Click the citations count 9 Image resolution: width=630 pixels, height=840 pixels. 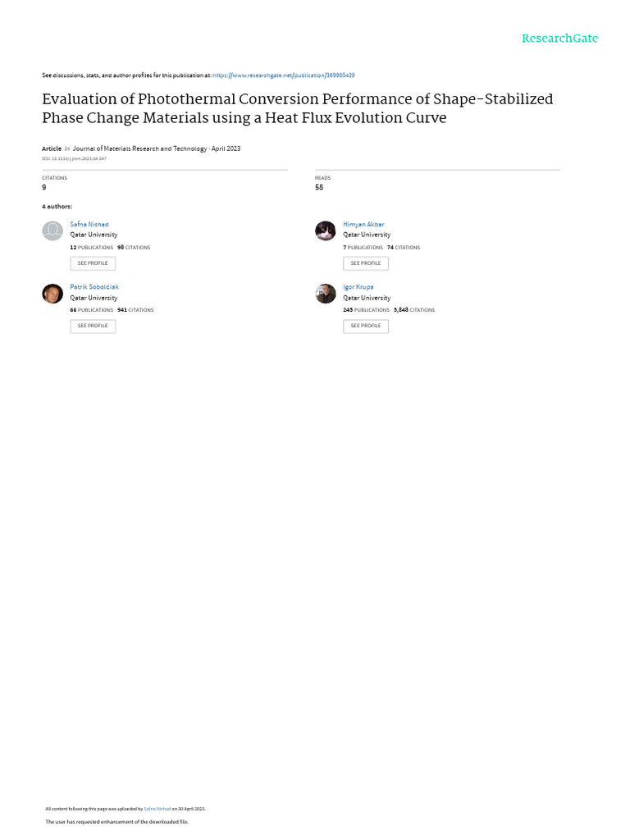coord(44,188)
